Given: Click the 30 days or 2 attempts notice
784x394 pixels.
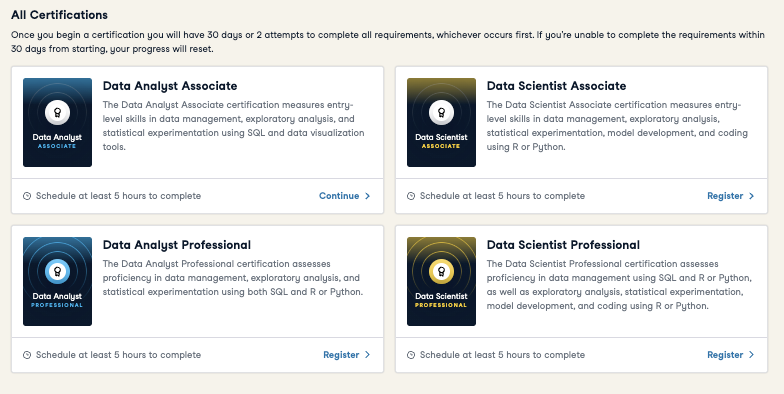Looking at the screenshot, I should tap(388, 42).
